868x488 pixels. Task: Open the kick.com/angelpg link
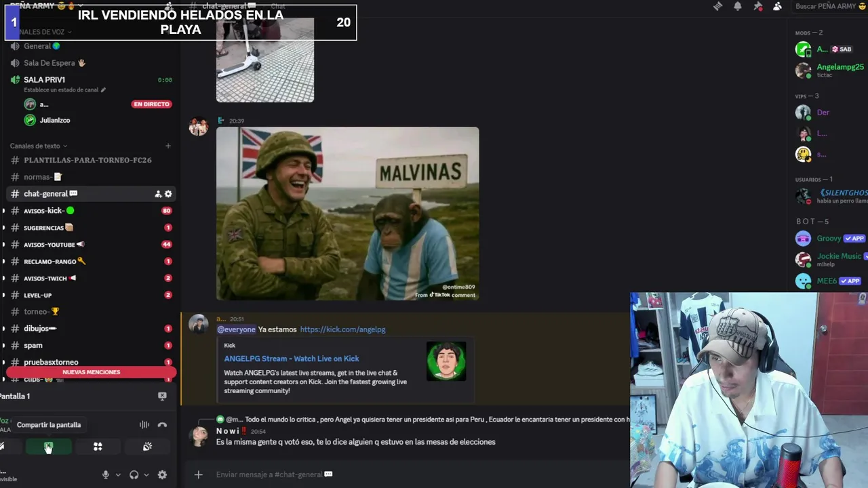pyautogui.click(x=342, y=329)
